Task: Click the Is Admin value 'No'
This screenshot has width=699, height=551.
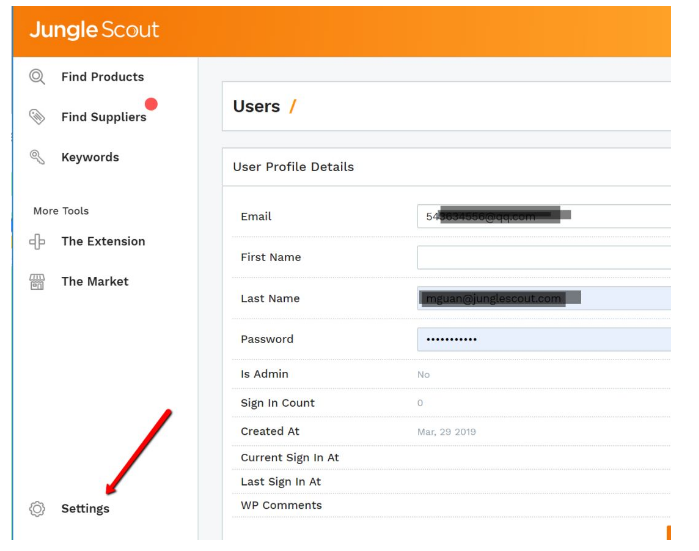Action: (424, 374)
